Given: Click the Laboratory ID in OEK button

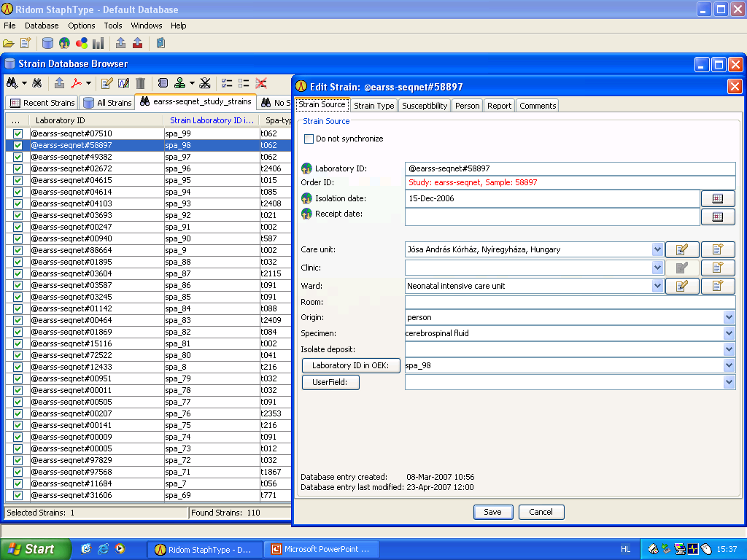Looking at the screenshot, I should 351,366.
